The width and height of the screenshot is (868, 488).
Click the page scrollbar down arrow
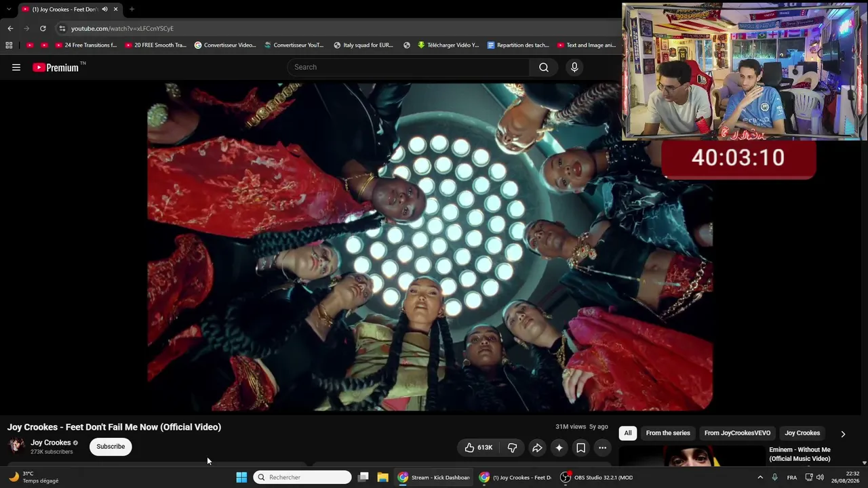[x=864, y=463]
